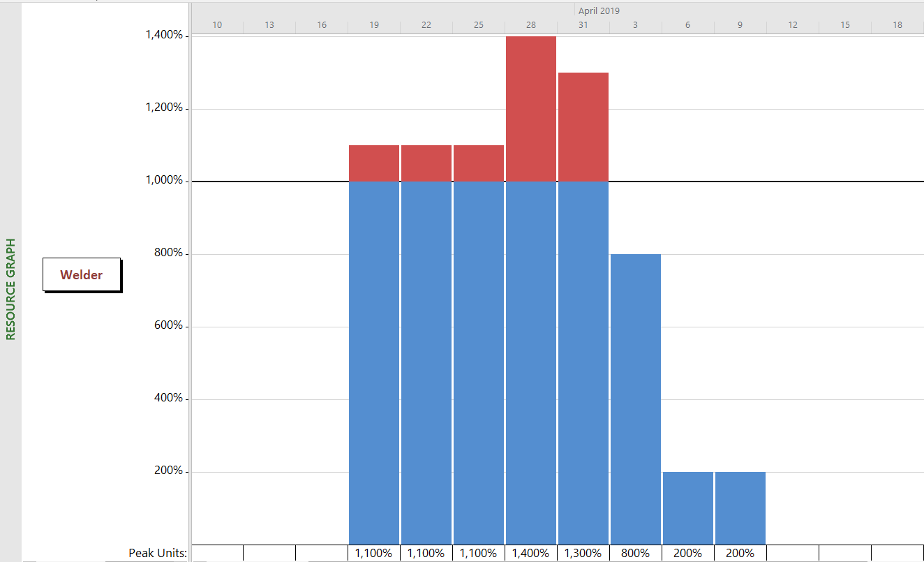Click the 1,000% label on the vertical axis

tap(164, 181)
